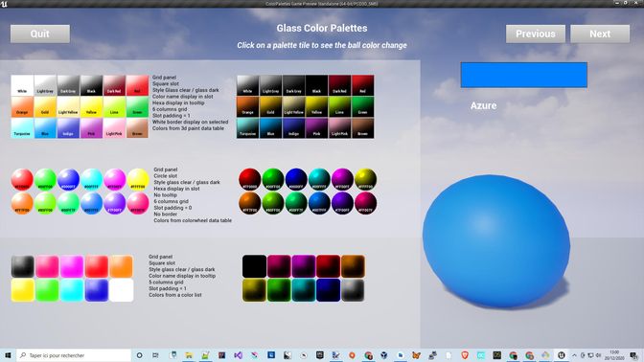
Task: Pick the cyan rounded square tile
Action: [72, 290]
